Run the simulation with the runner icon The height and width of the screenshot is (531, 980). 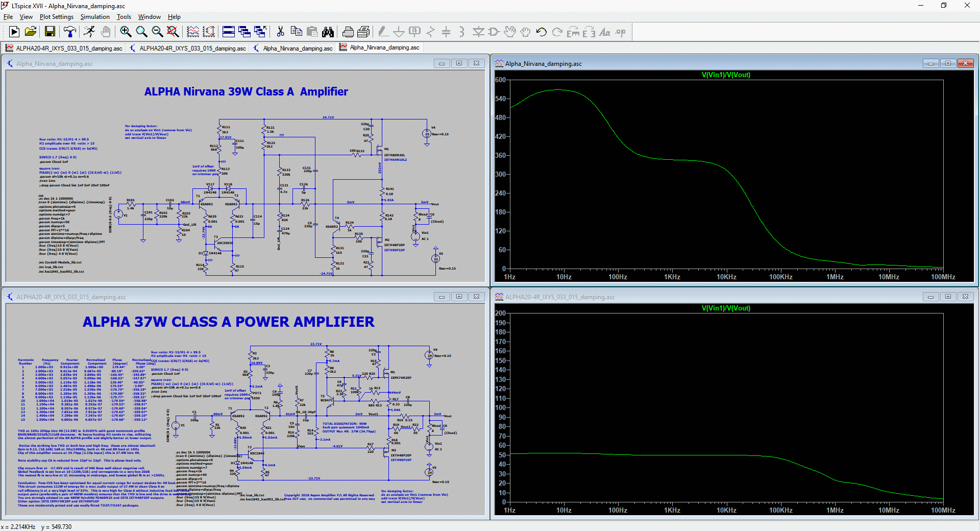pos(89,32)
